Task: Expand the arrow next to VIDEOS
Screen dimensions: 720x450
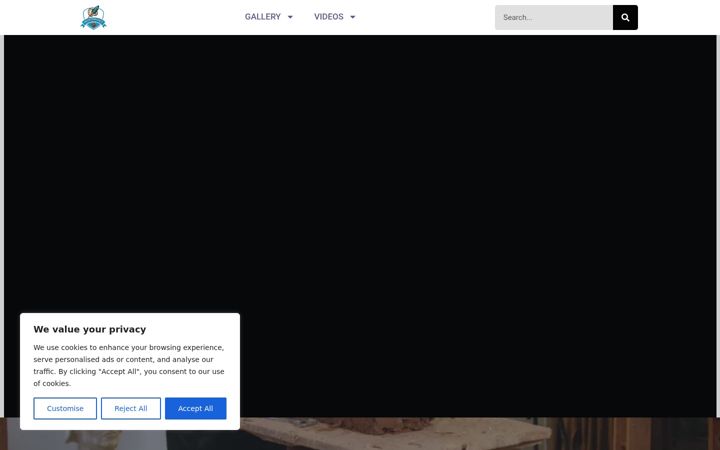Action: pyautogui.click(x=353, y=17)
